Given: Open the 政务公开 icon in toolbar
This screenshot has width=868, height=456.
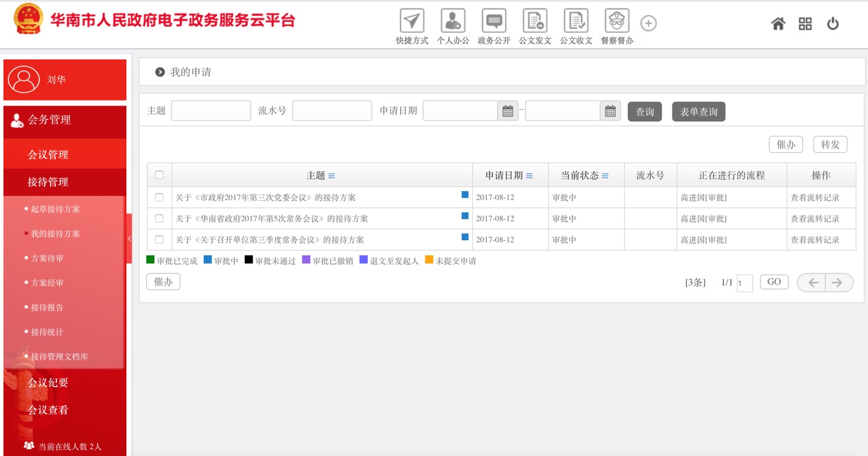Looking at the screenshot, I should [493, 22].
